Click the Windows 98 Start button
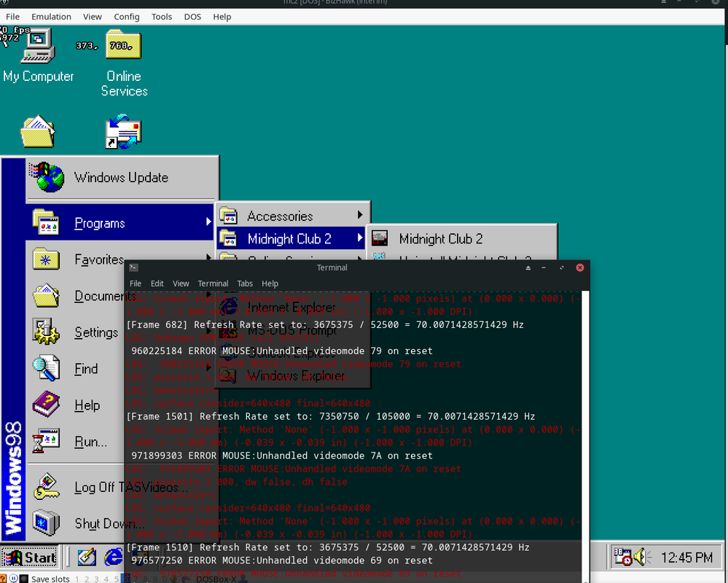728x583 pixels. tap(30, 557)
